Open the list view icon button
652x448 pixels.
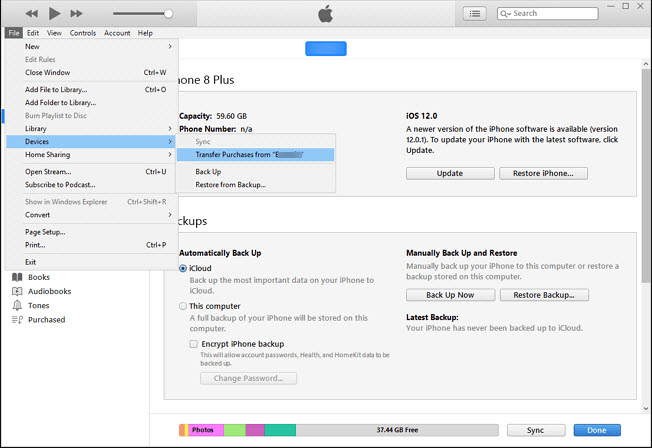pos(474,14)
